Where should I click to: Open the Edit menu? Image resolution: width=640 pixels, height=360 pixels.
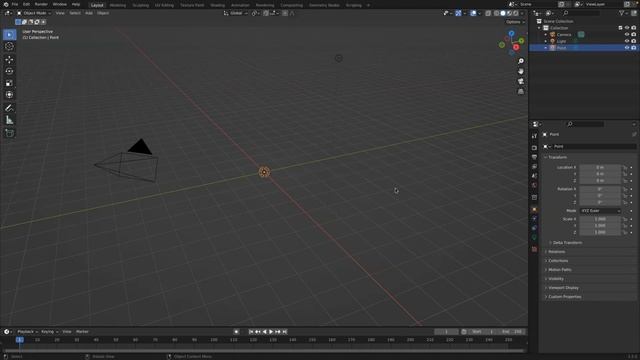click(26, 4)
